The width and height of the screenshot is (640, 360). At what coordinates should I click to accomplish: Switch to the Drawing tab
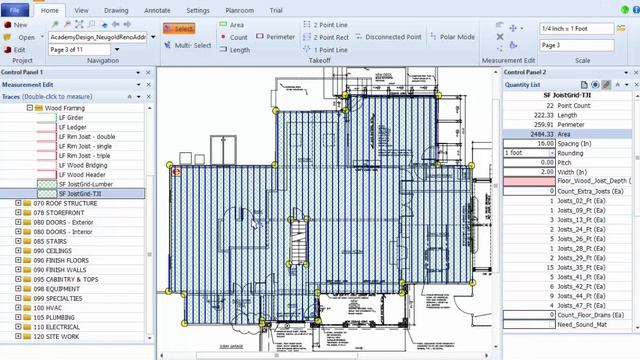click(x=116, y=10)
